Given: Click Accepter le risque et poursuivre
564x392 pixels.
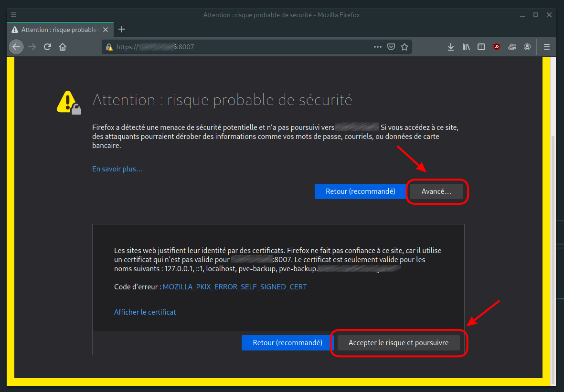Looking at the screenshot, I should [399, 342].
